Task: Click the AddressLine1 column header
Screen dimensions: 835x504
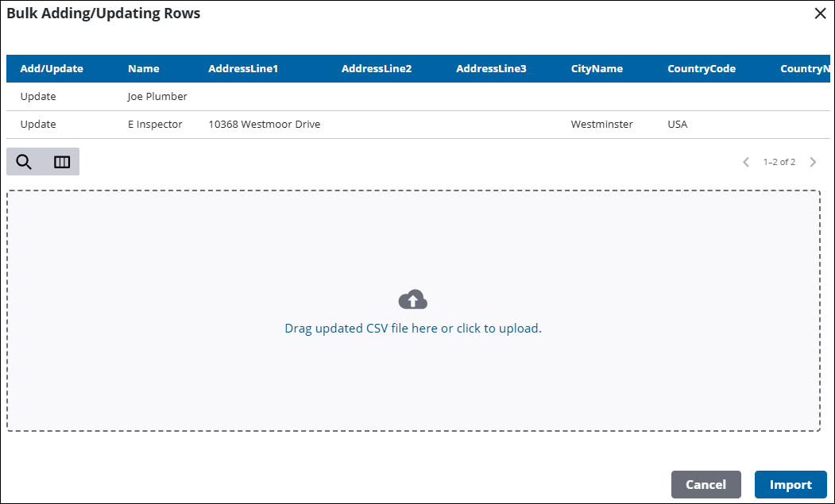Action: (243, 69)
